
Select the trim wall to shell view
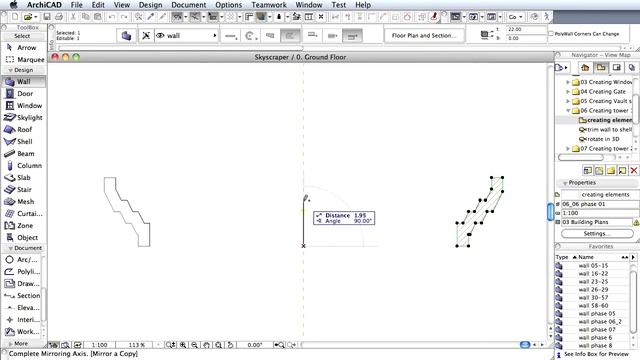coord(606,130)
